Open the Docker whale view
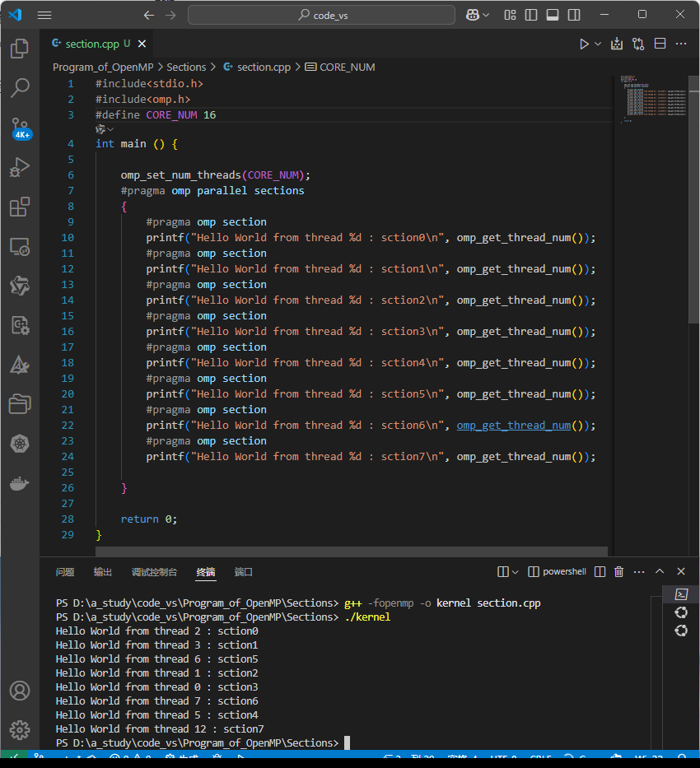Image resolution: width=700 pixels, height=768 pixels. click(20, 483)
